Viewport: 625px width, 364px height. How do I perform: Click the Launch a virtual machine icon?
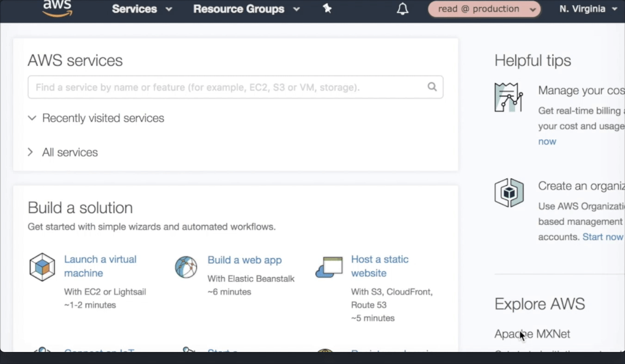[x=42, y=267]
